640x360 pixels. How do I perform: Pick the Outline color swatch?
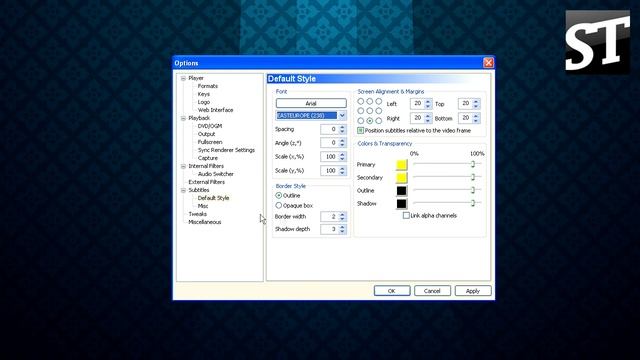point(402,191)
